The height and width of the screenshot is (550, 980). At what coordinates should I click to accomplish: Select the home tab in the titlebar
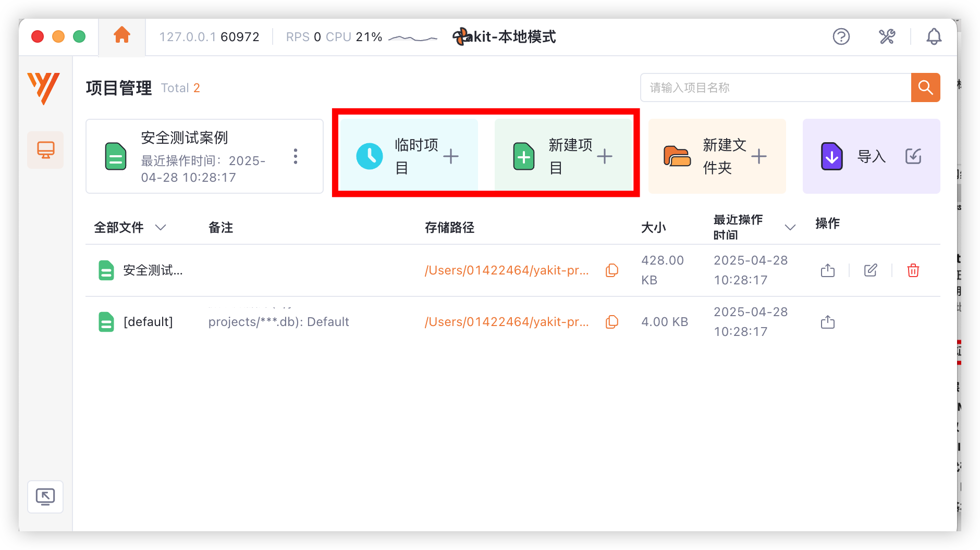coord(121,34)
